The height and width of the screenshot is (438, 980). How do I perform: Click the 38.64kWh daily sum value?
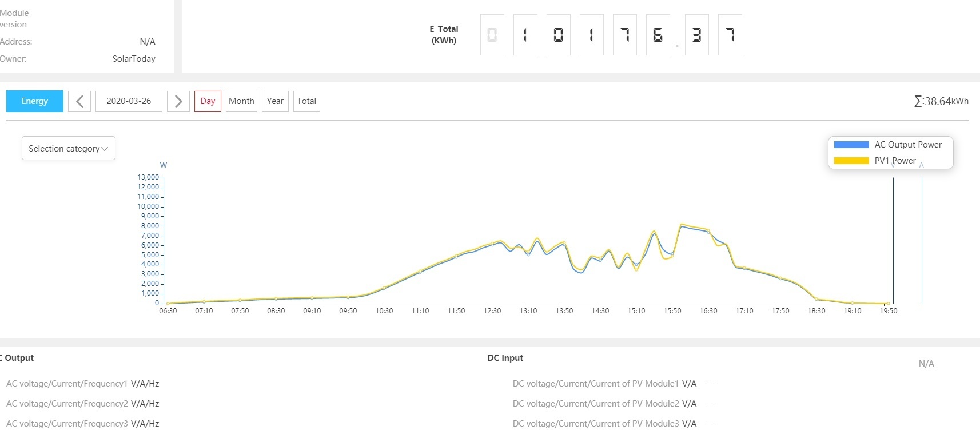pos(941,101)
